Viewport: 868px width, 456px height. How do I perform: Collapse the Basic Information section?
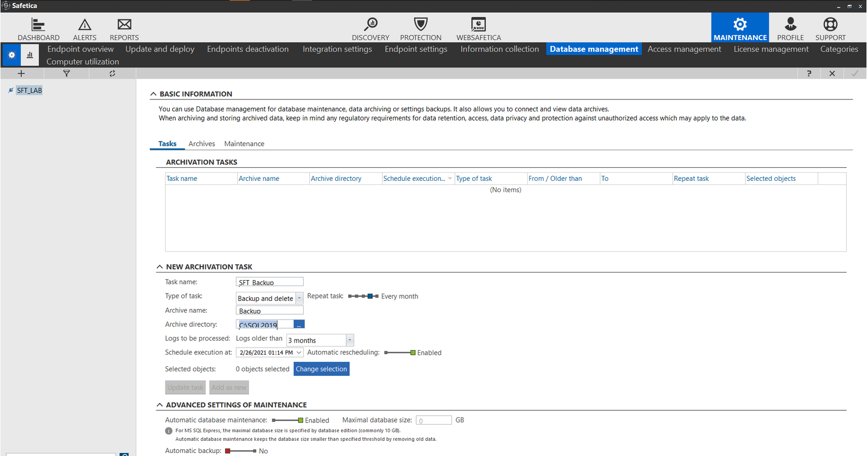153,94
